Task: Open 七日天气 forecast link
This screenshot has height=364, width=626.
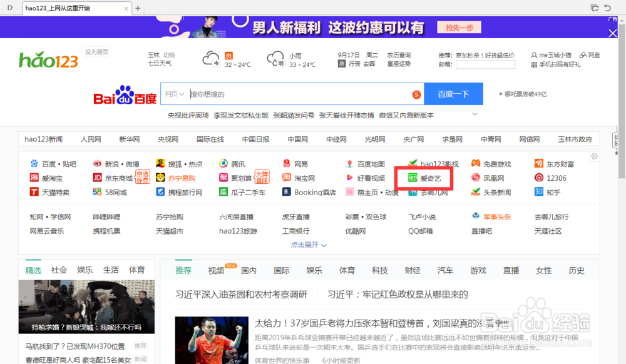Action: coord(159,63)
